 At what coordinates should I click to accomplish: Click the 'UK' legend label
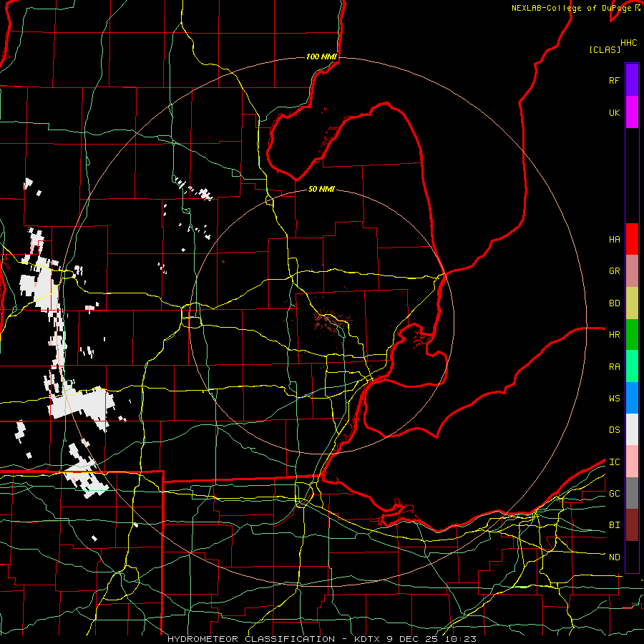(614, 112)
